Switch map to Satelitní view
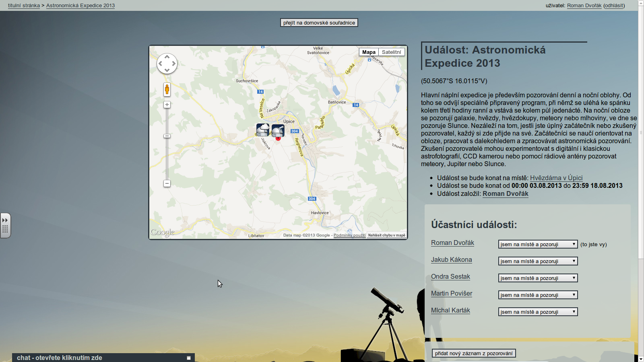 391,52
